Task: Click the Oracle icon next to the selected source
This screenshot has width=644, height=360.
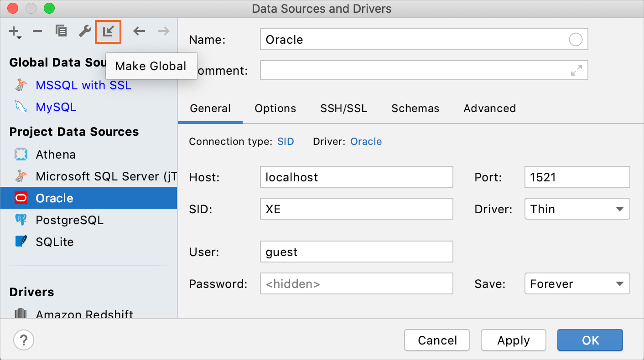Action: click(21, 198)
